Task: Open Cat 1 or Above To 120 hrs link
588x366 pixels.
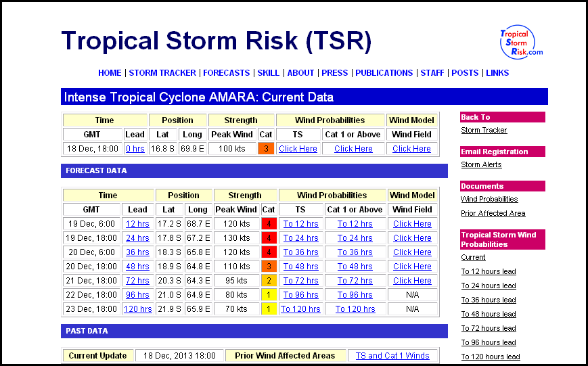Action: (355, 309)
